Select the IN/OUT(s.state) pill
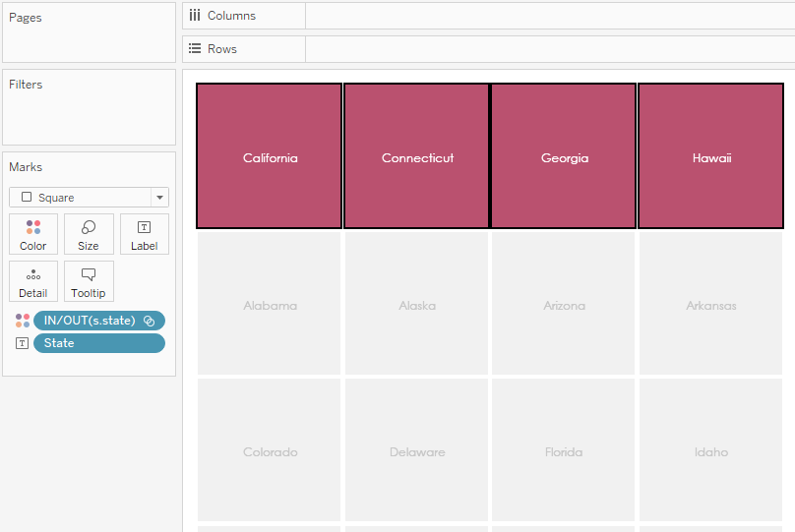 tap(89, 321)
